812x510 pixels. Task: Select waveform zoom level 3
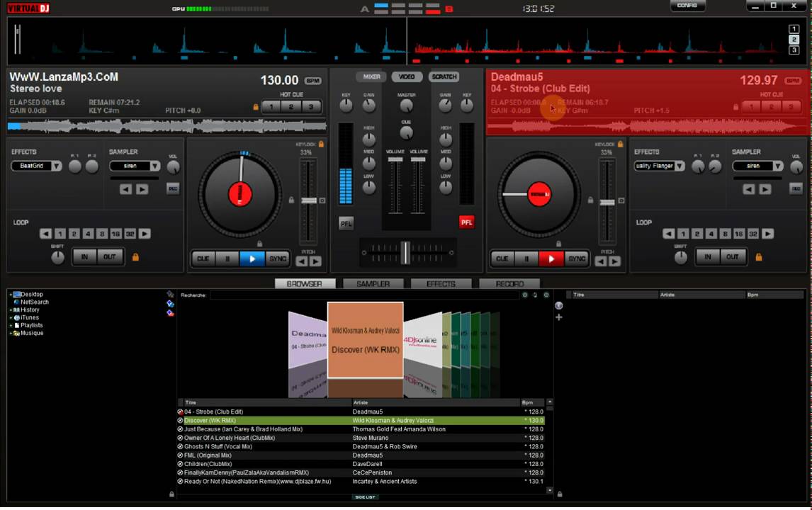click(794, 50)
